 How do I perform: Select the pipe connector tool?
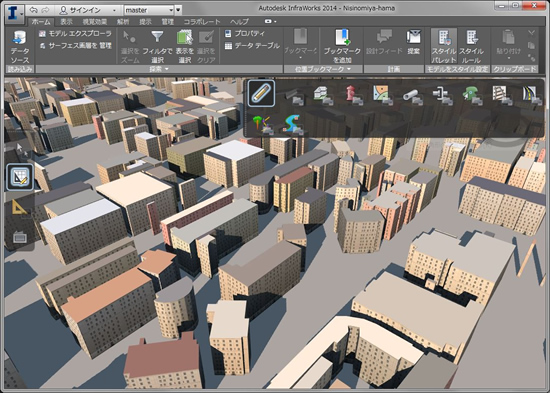tap(442, 95)
